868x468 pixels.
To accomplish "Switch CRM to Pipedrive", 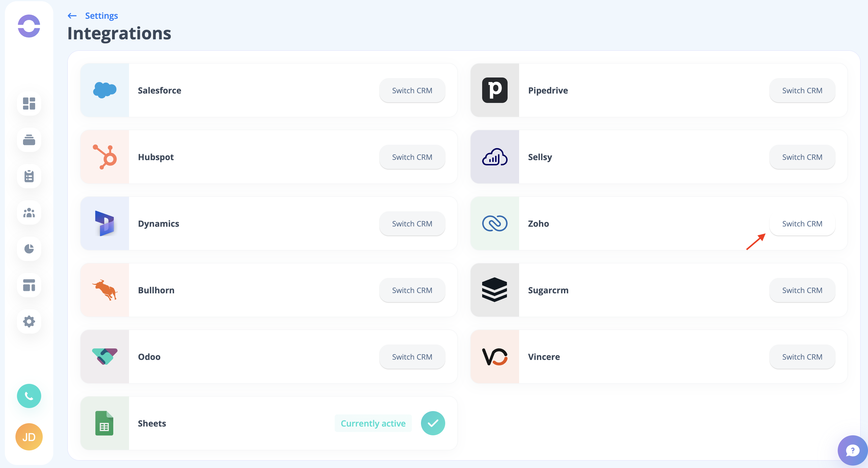I will pyautogui.click(x=802, y=91).
